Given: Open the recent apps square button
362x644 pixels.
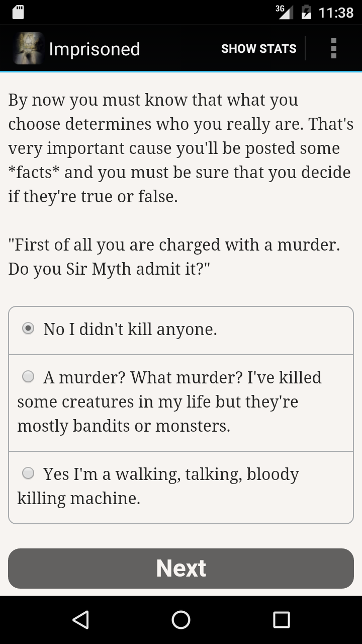Looking at the screenshot, I should click(281, 620).
